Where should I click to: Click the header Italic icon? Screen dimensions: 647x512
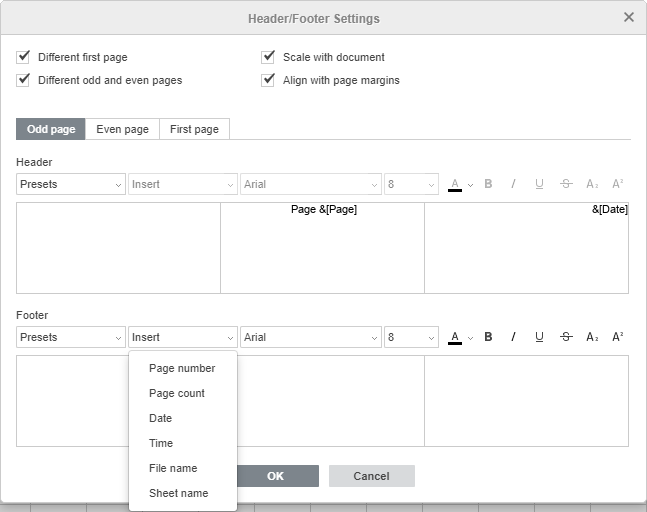(514, 184)
